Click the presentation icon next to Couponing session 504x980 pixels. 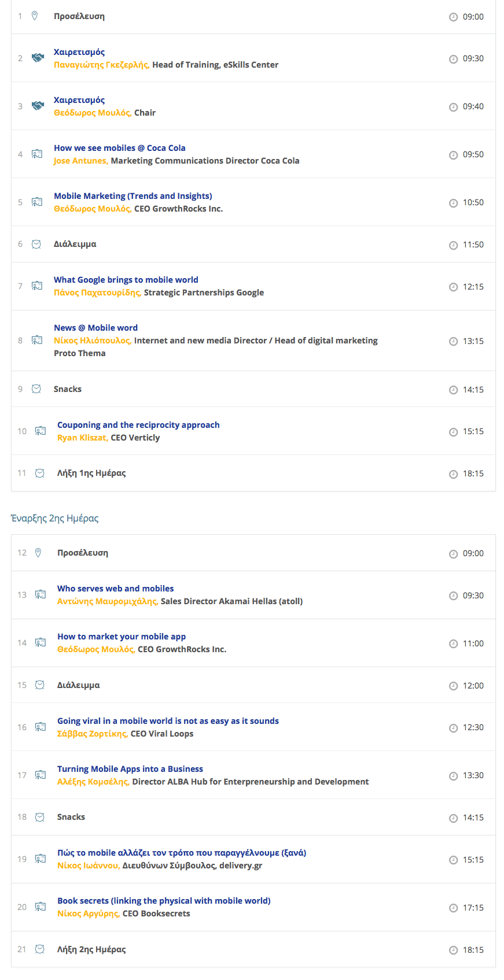(x=41, y=431)
